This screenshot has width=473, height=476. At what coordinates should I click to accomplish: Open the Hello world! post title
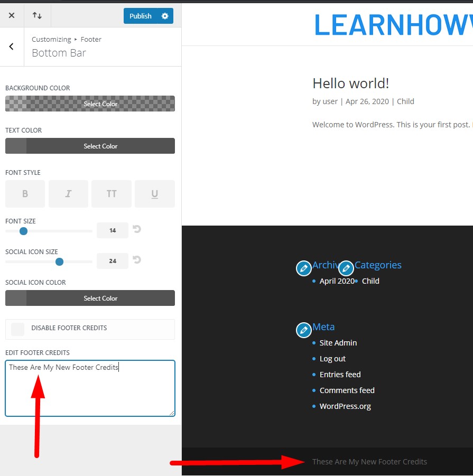[x=350, y=83]
